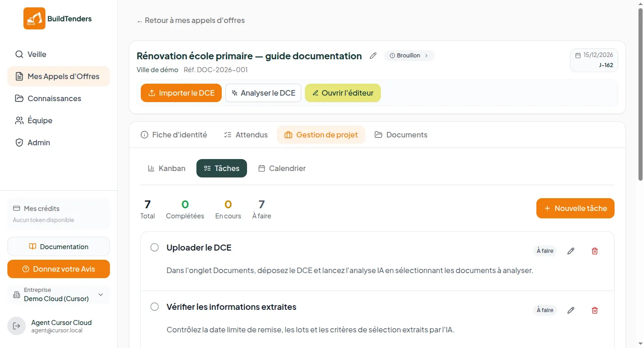
Task: Delete Vérifier les informations extraites task
Action: tap(595, 310)
